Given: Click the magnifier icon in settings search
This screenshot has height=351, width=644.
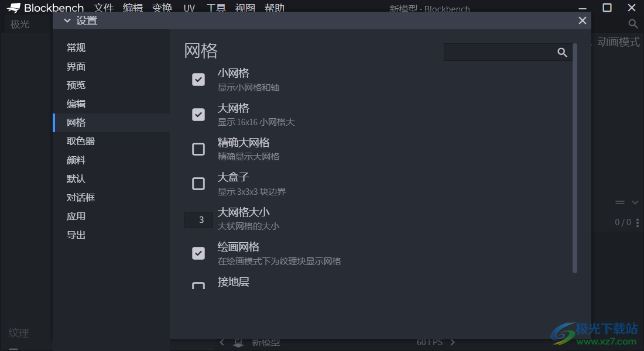Looking at the screenshot, I should 562,52.
